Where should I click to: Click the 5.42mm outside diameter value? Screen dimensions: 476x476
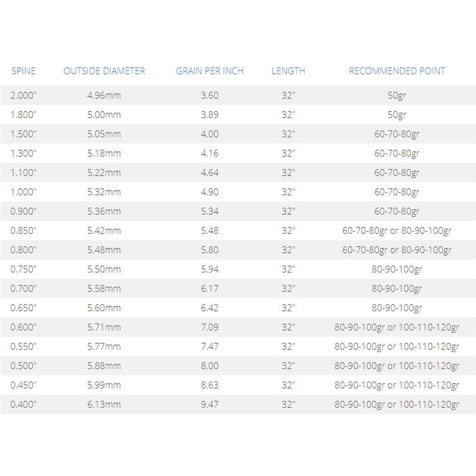[104, 231]
